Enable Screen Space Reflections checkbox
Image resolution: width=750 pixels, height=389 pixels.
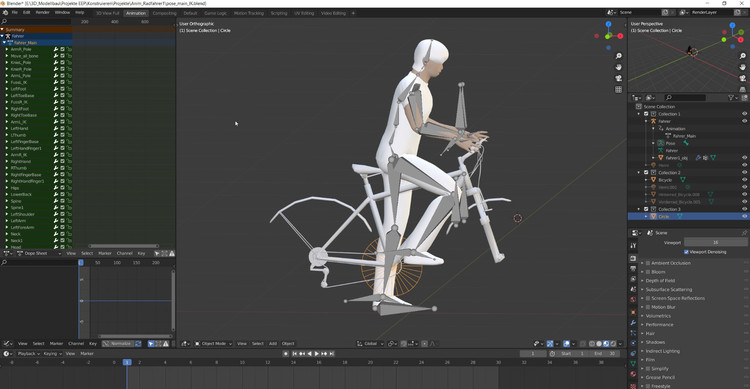click(x=648, y=298)
